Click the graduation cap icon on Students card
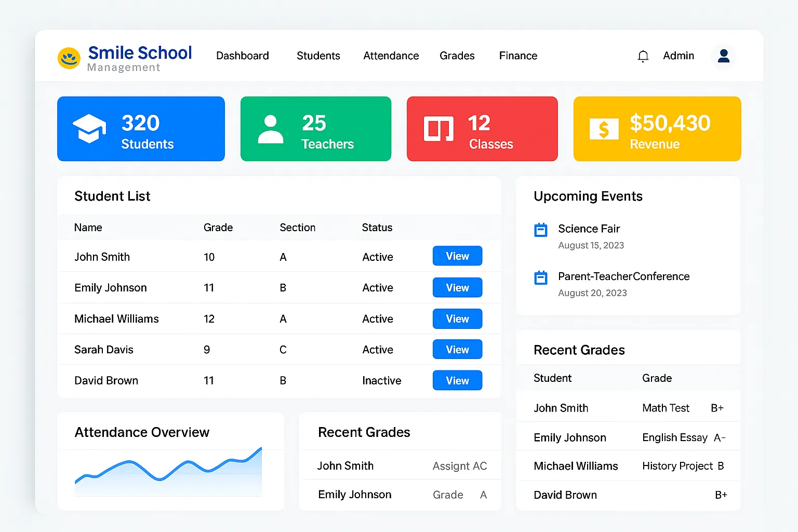Image resolution: width=798 pixels, height=532 pixels. (89, 128)
